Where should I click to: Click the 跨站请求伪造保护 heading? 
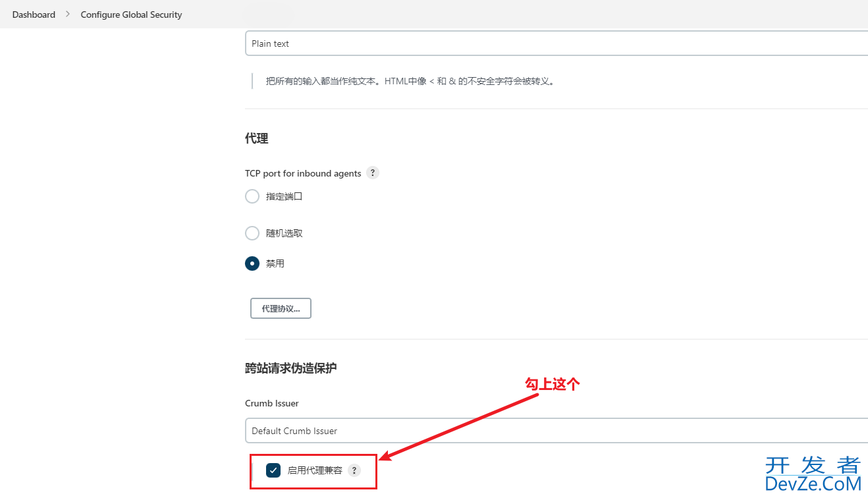point(291,368)
